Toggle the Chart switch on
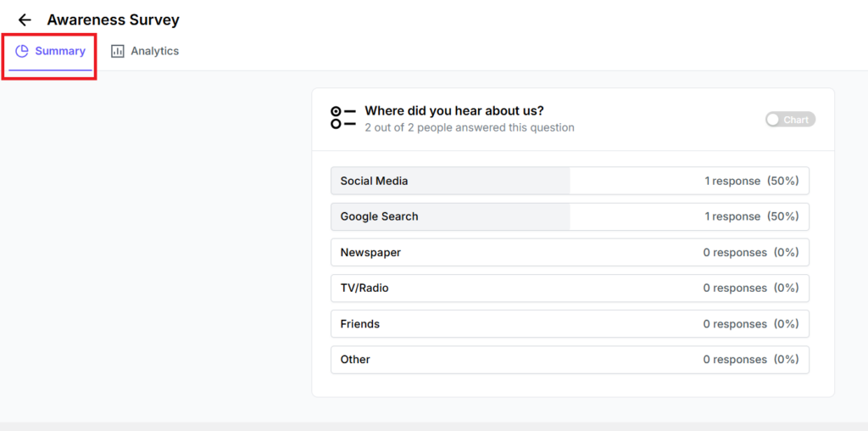 (789, 120)
